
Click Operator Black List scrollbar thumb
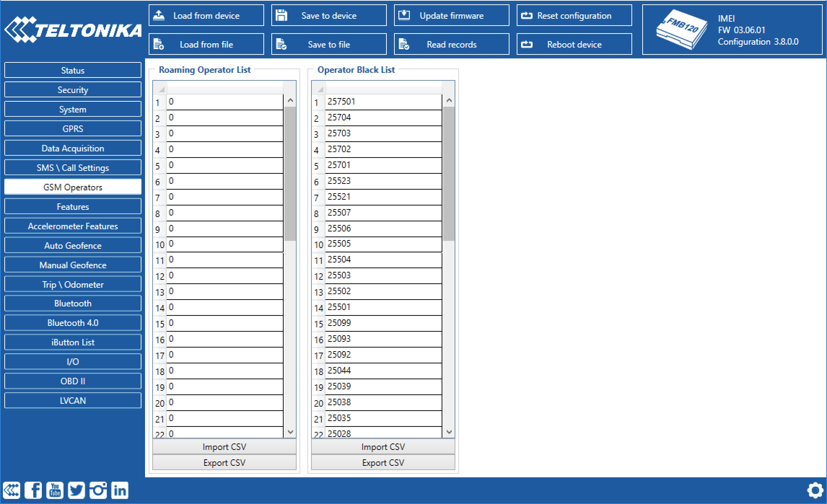coord(449,173)
